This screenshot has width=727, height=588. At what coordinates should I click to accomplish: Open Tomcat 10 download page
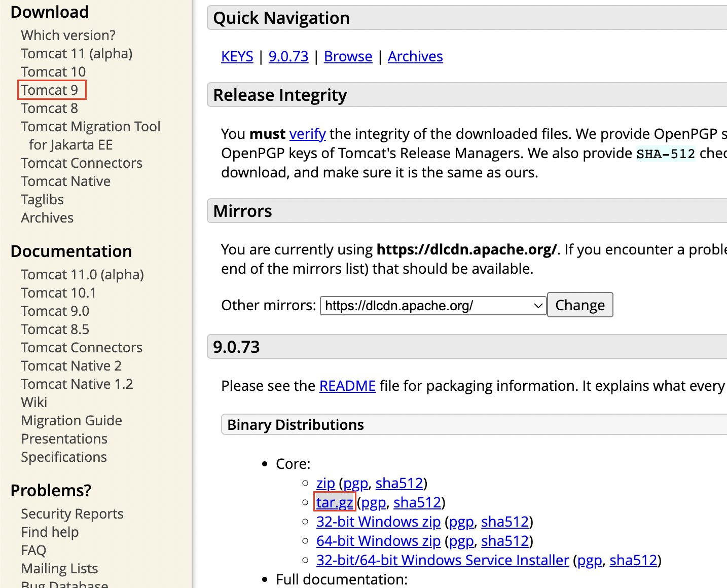53,71
